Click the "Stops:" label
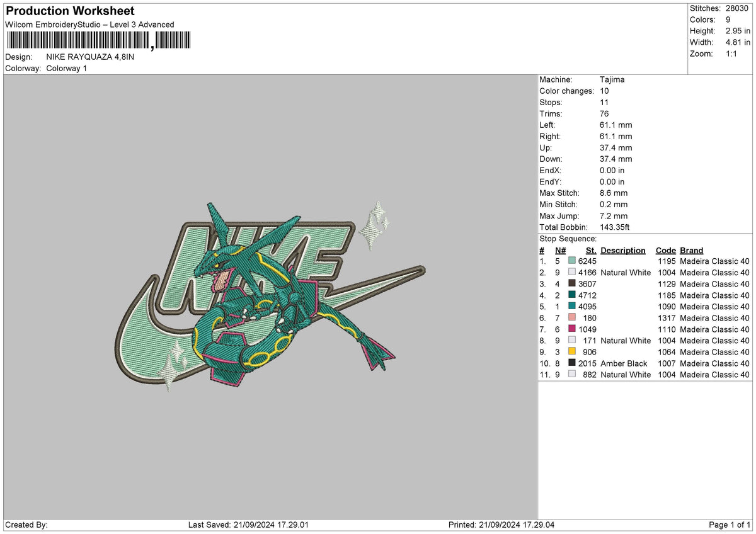Image resolution: width=756 pixels, height=534 pixels. tap(551, 103)
